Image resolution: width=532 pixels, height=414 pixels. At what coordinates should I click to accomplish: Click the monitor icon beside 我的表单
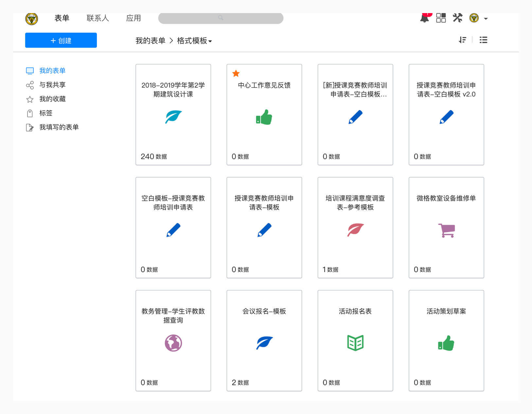click(30, 71)
